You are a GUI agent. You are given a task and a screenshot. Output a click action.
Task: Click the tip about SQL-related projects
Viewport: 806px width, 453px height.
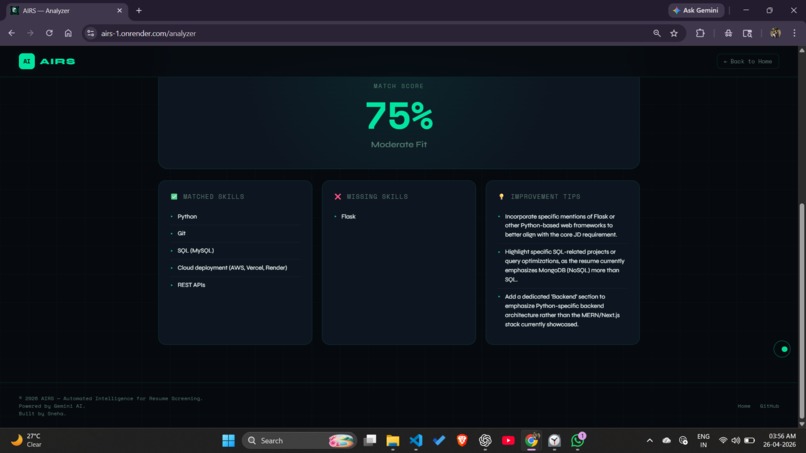point(564,265)
